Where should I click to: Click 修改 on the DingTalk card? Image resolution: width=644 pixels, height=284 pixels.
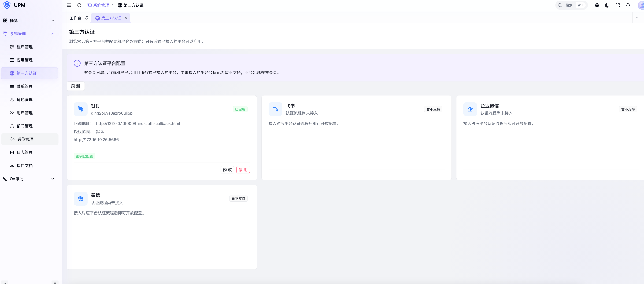pos(227,170)
